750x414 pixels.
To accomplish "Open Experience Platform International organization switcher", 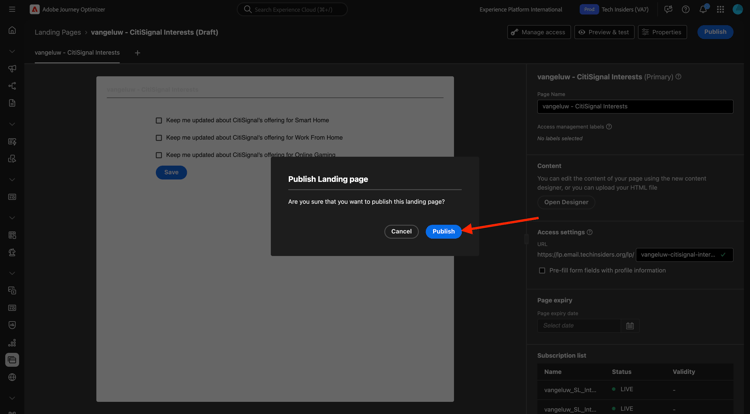I will point(521,9).
